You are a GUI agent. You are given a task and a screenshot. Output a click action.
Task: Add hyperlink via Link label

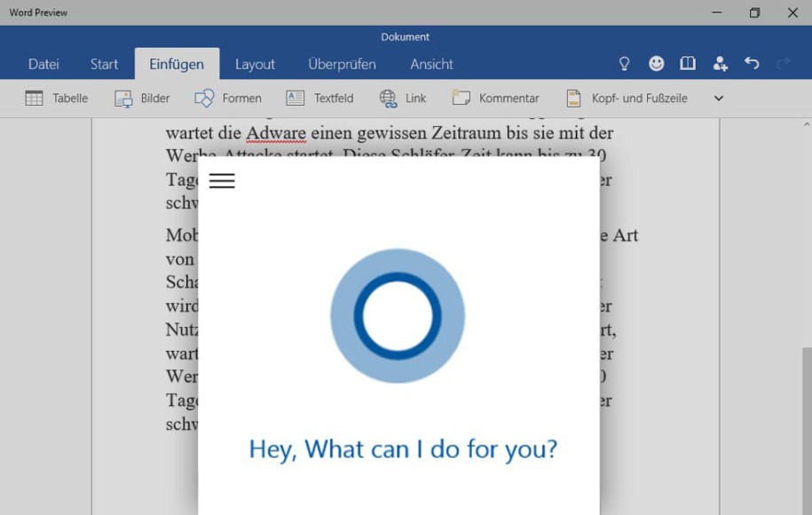tap(415, 98)
